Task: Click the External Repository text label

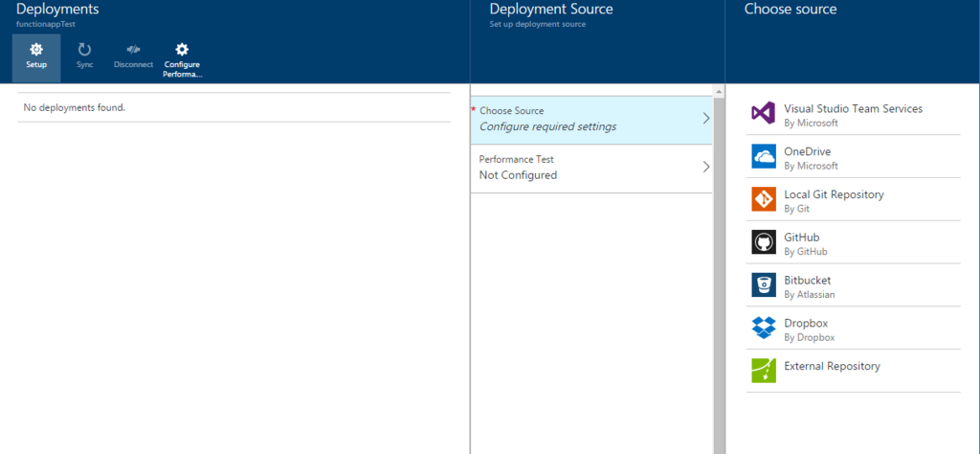Action: click(832, 366)
